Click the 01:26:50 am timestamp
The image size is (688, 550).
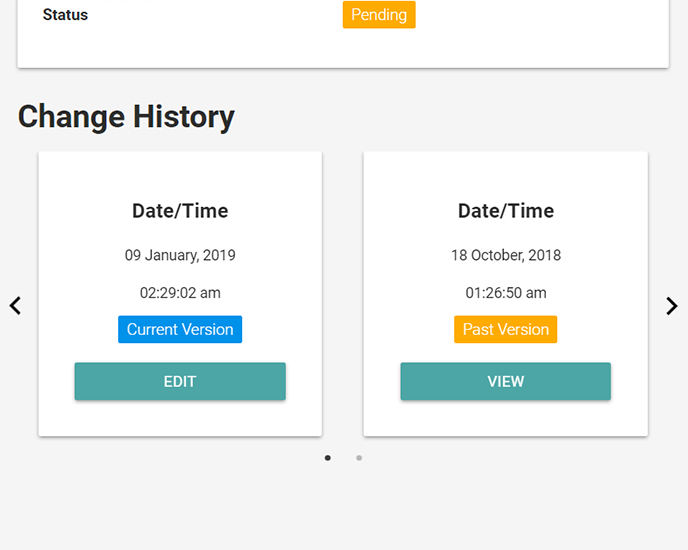[506, 293]
